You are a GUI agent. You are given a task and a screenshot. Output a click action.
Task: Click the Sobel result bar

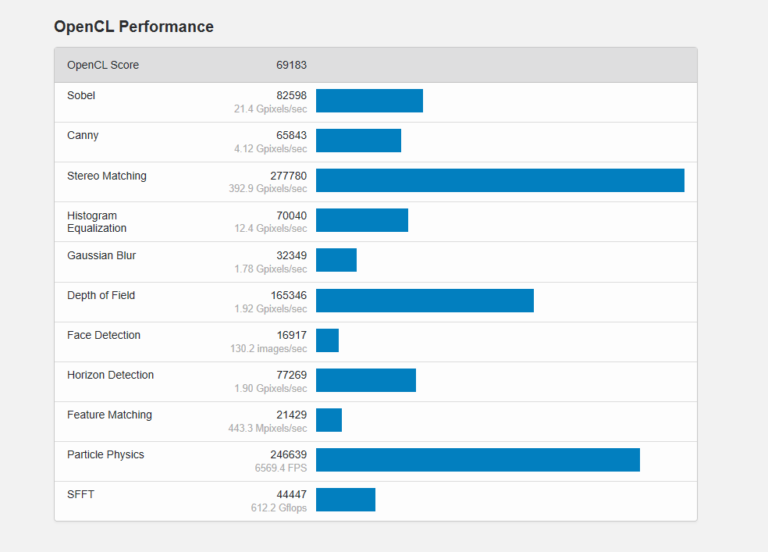tap(369, 101)
